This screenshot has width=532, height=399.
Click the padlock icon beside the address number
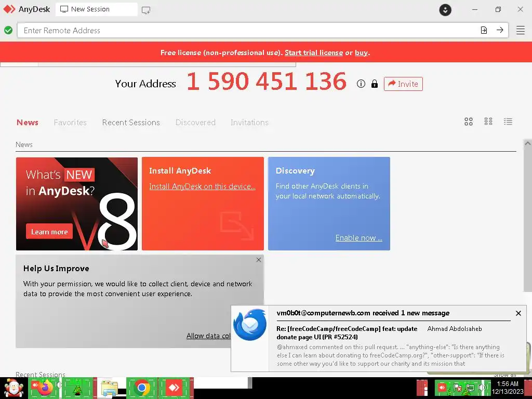tap(375, 84)
